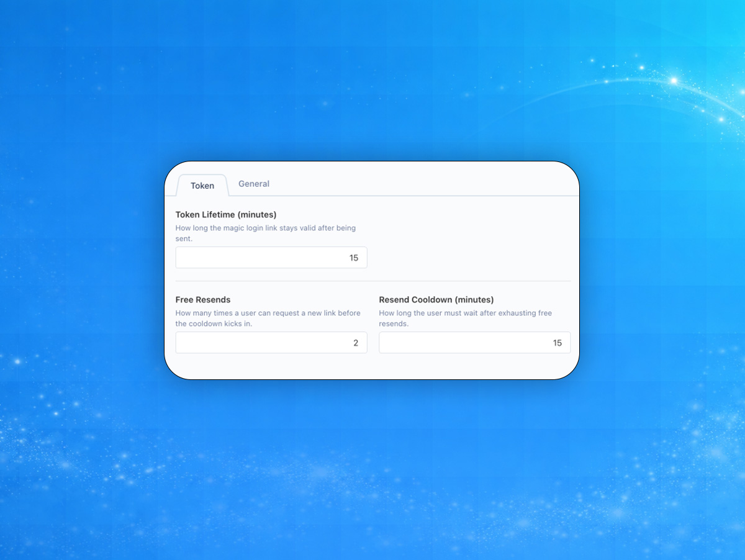Click the Token Lifetime (minutes) label
745x560 pixels.
226,215
